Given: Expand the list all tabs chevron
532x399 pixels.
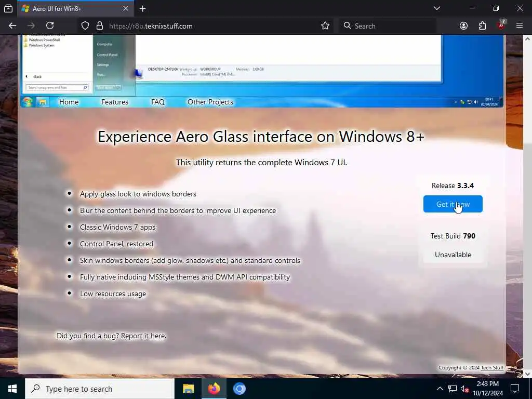Looking at the screenshot, I should [x=436, y=8].
